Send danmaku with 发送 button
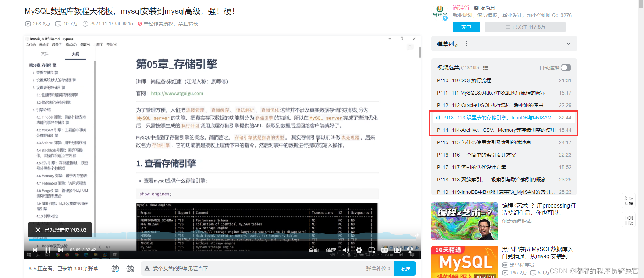 (x=405, y=269)
